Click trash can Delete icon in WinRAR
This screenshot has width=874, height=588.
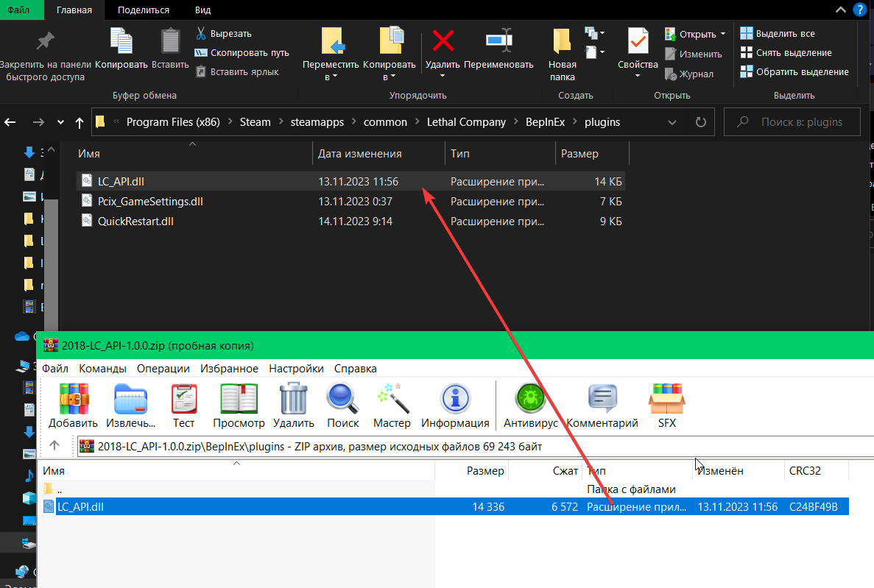point(293,399)
